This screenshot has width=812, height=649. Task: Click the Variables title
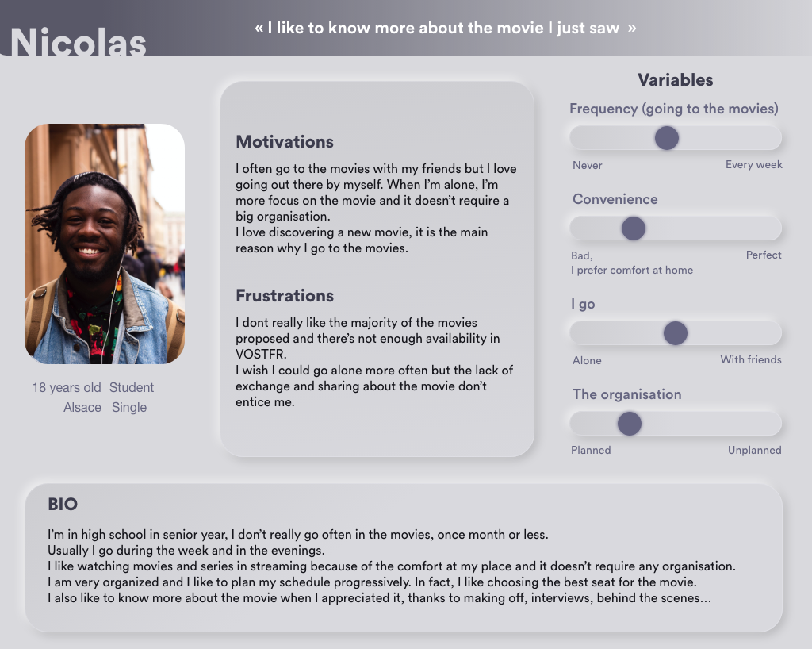click(676, 80)
